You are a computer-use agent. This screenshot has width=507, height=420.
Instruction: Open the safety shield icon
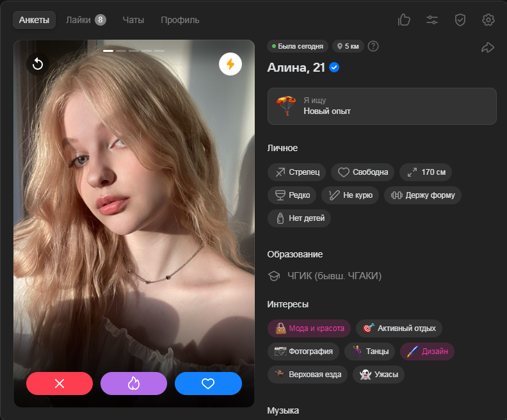[460, 20]
